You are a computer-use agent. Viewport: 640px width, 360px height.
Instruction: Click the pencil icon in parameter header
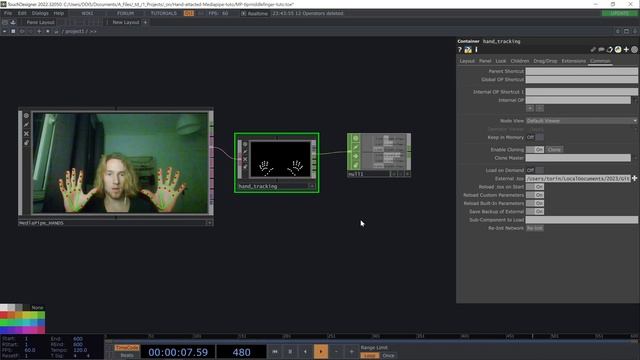pos(593,49)
